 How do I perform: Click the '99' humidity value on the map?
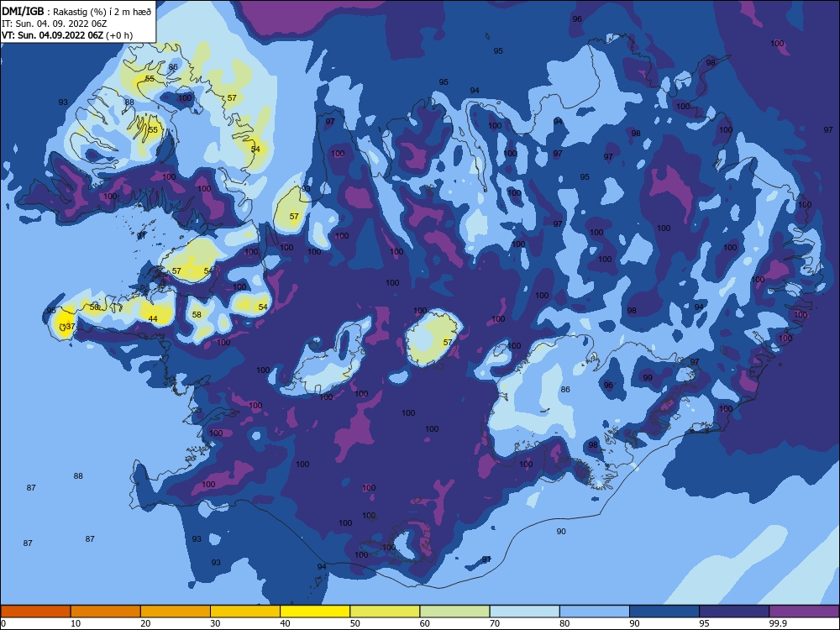click(x=648, y=378)
